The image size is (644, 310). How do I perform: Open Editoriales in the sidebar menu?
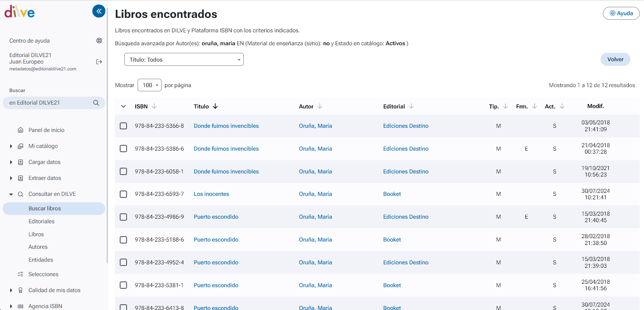coord(41,221)
